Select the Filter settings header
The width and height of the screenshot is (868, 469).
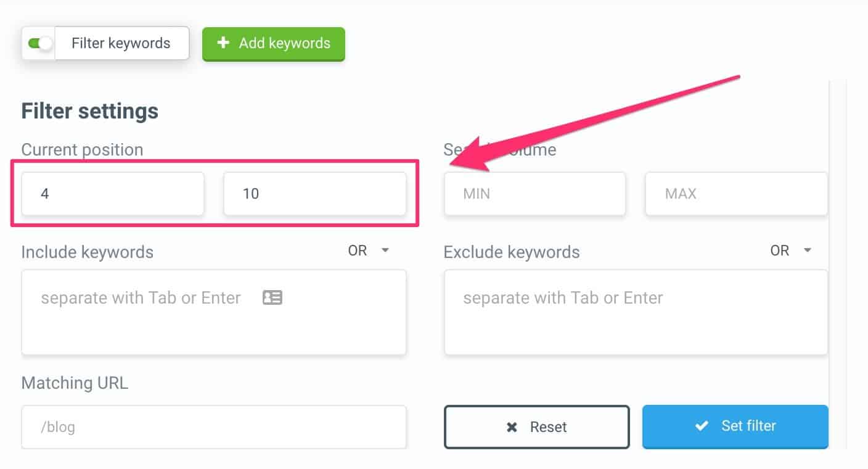tap(90, 110)
